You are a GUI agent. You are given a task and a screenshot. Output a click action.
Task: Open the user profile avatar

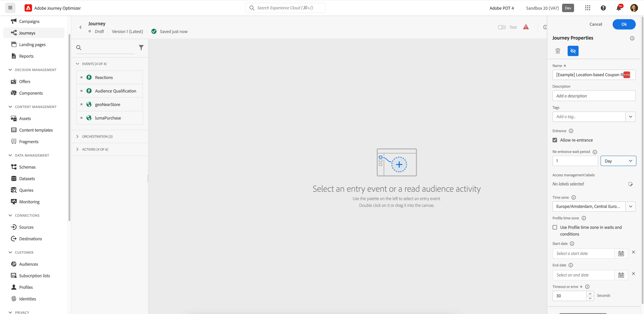pyautogui.click(x=634, y=8)
